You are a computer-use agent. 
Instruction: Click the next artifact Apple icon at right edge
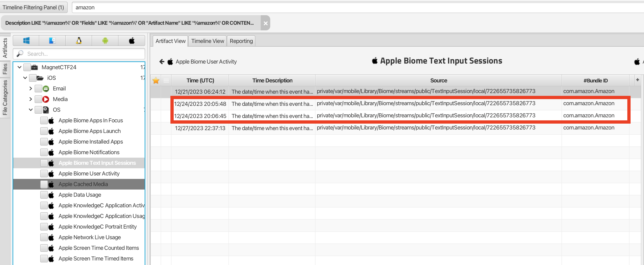pos(637,62)
